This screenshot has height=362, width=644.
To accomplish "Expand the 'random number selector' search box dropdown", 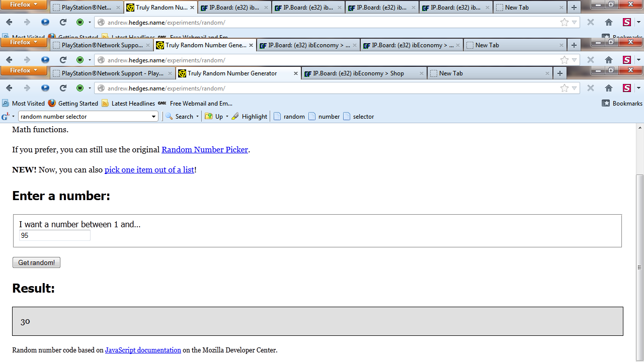I will (154, 117).
